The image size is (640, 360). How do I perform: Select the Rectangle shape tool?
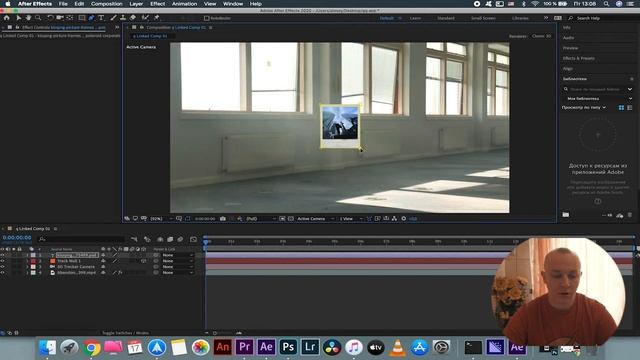pos(82,18)
